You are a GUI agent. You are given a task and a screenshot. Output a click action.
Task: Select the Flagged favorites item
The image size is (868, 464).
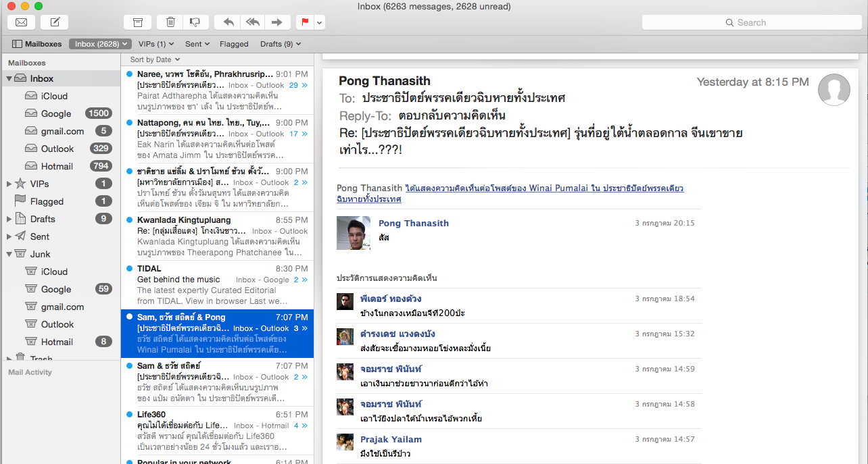234,44
